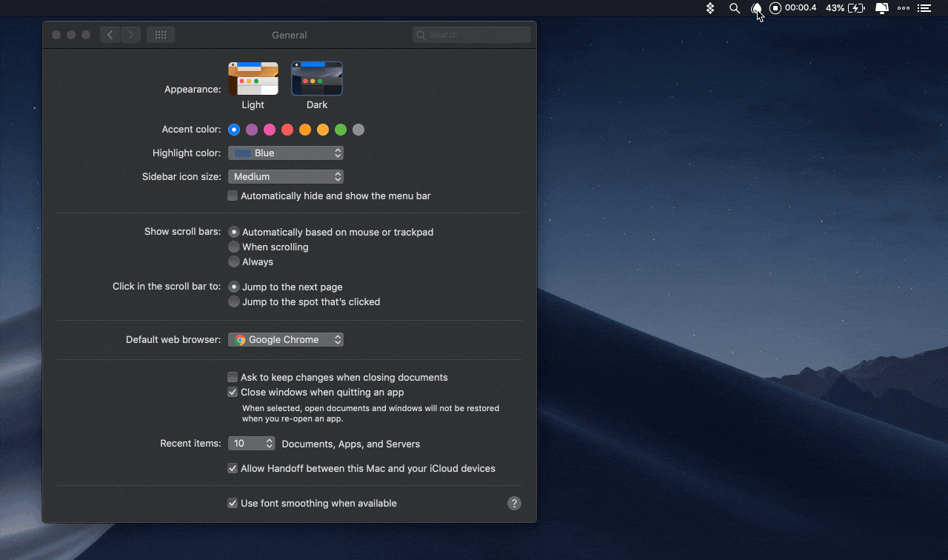This screenshot has width=948, height=560.
Task: Choose the purple accent color
Action: point(252,130)
